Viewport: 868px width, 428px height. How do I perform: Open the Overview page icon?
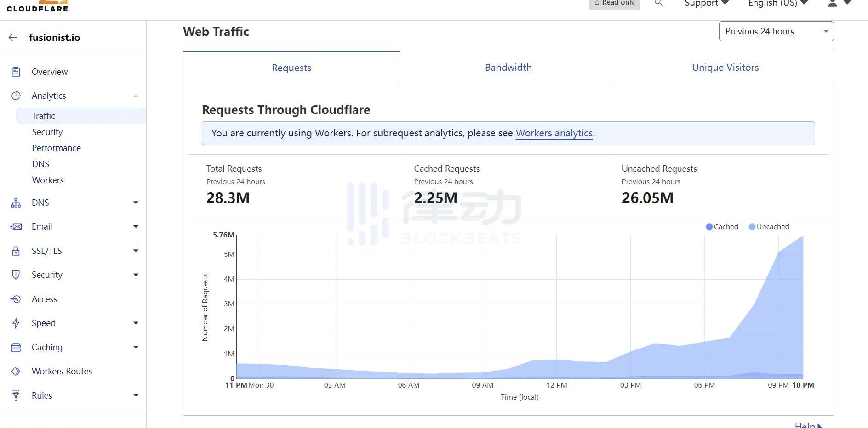tap(16, 72)
